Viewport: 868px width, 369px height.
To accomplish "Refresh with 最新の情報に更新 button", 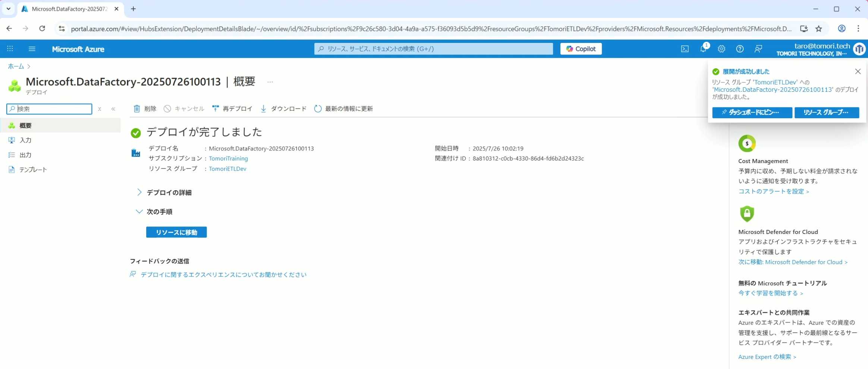I will [x=343, y=109].
